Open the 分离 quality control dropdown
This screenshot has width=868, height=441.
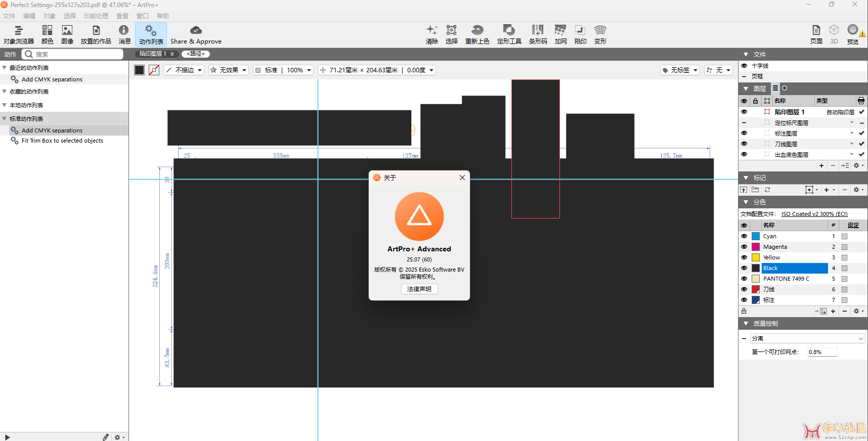coord(807,338)
